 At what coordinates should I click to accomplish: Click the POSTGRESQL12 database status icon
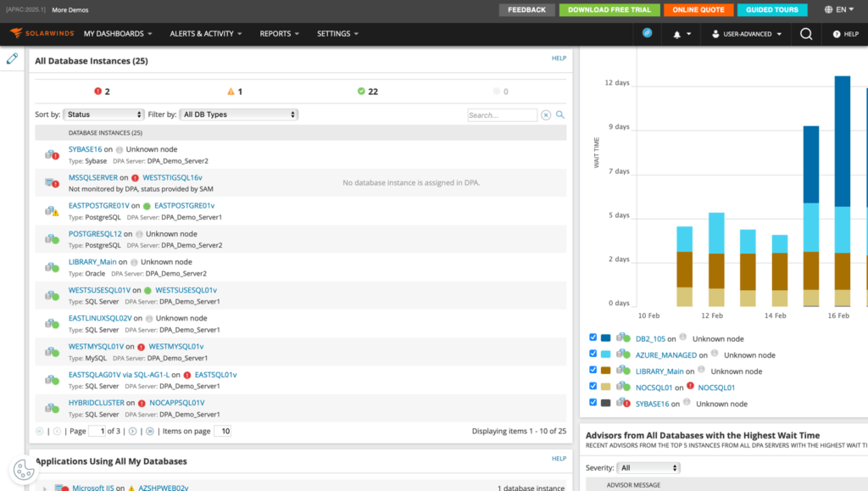[52, 239]
